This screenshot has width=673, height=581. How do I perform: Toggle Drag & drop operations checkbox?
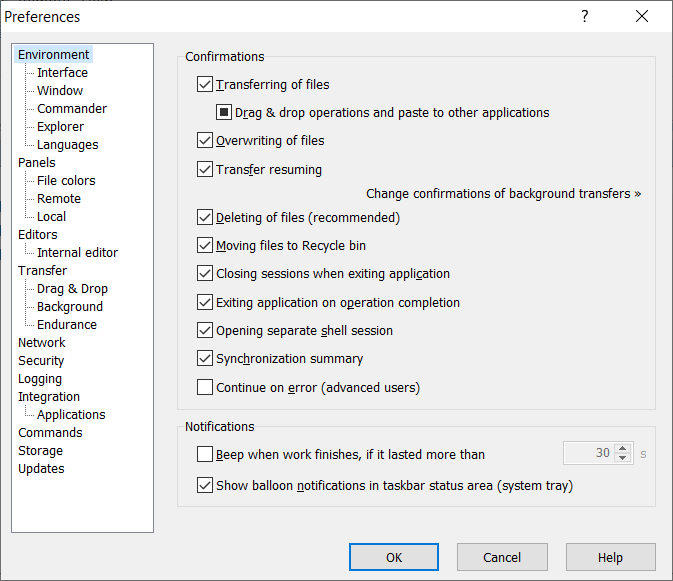(225, 113)
